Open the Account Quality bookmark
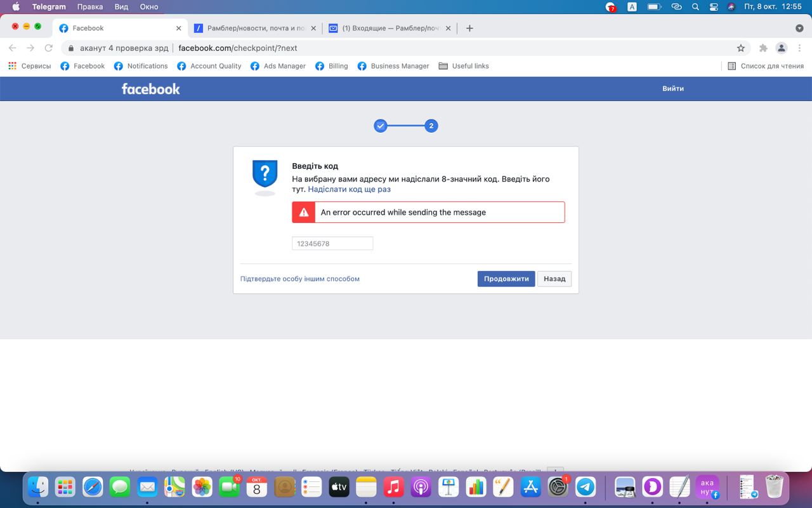The image size is (812, 508). 209,66
